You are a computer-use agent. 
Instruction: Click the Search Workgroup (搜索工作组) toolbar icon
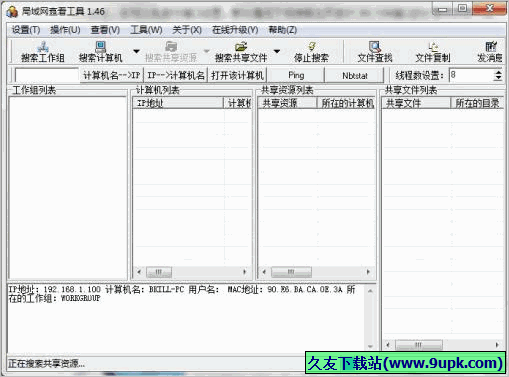43,52
